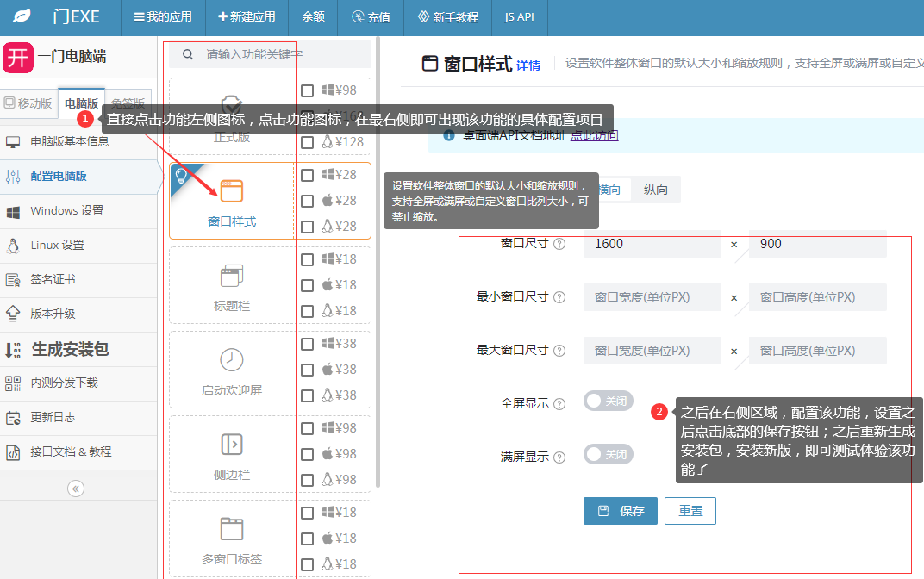Click the certificate icon for 签名证书
This screenshot has width=924, height=579.
tap(13, 280)
